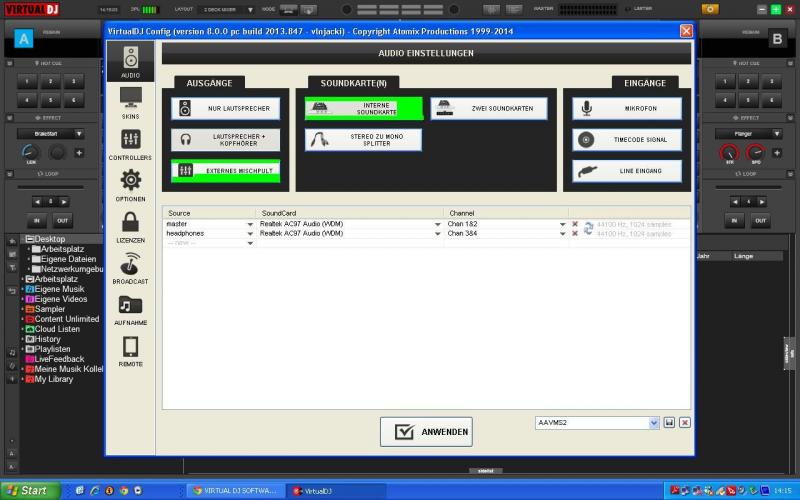Open the master source dropdown

[x=250, y=224]
